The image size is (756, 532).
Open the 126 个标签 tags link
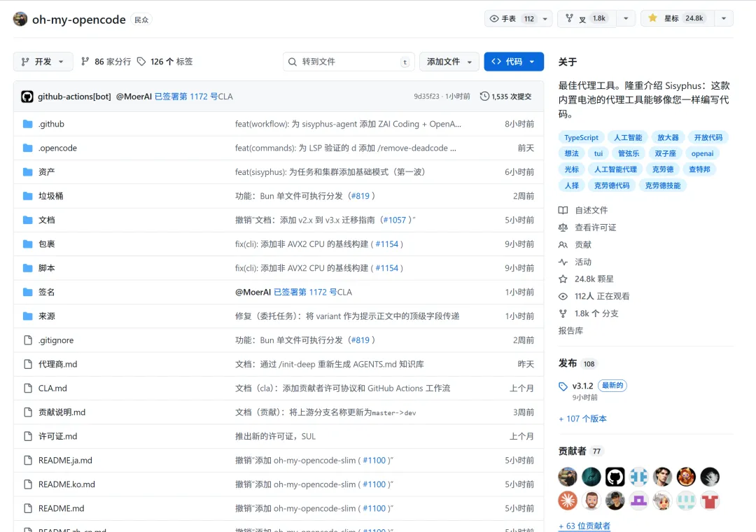point(165,62)
